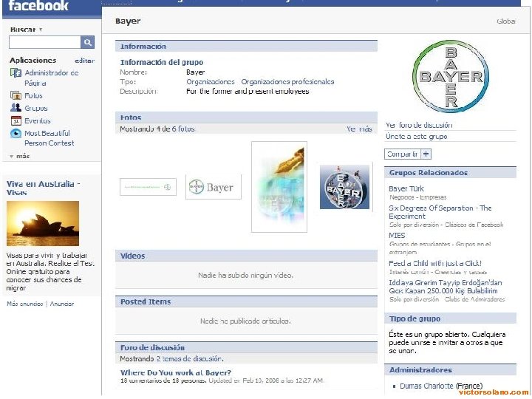The image size is (532, 399).
Task: Expand the más applications list
Action: 19,156
